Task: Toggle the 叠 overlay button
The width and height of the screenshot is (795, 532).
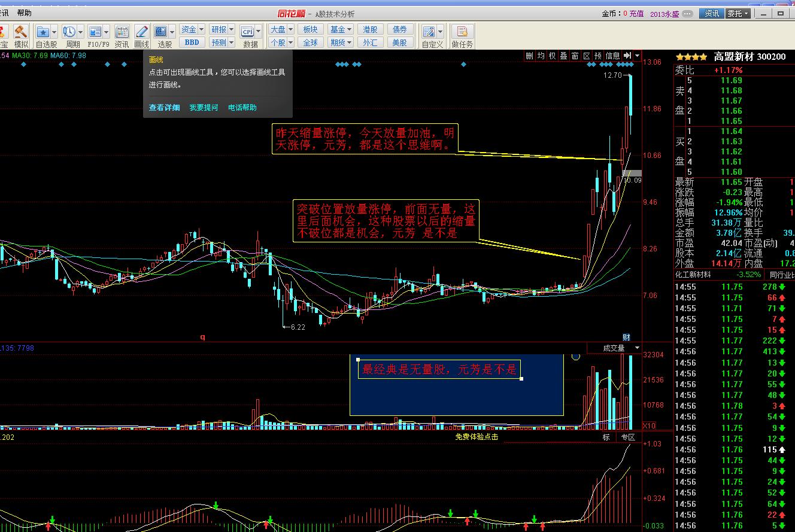Action: pyautogui.click(x=563, y=56)
